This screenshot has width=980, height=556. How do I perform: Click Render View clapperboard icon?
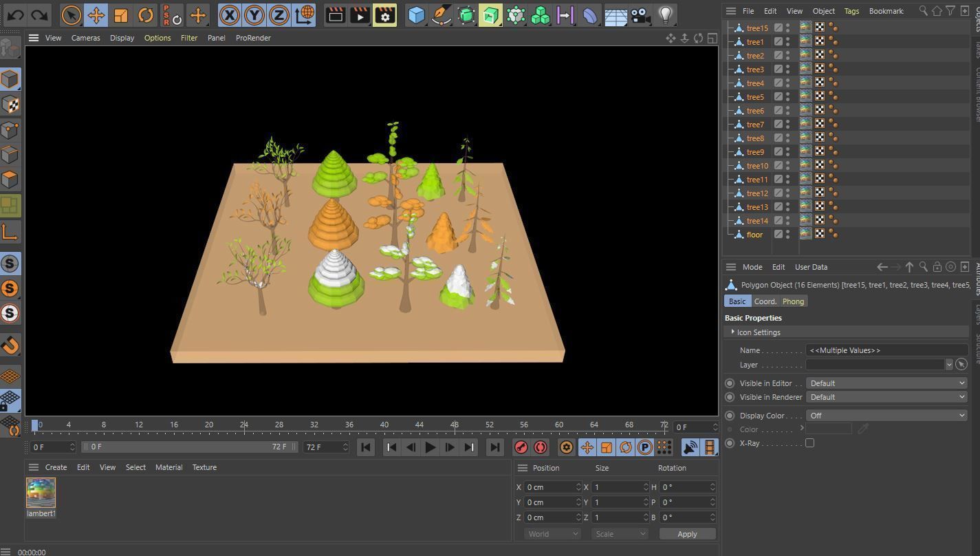(335, 14)
